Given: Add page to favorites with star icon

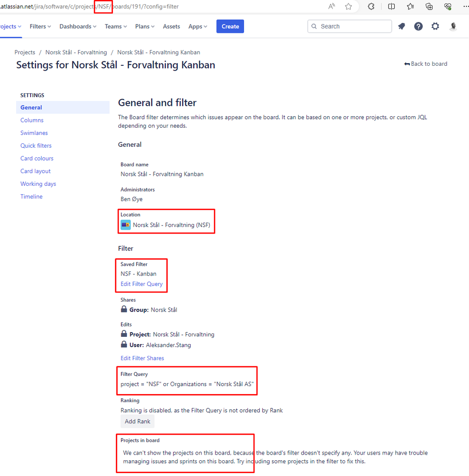Looking at the screenshot, I should pyautogui.click(x=348, y=6).
